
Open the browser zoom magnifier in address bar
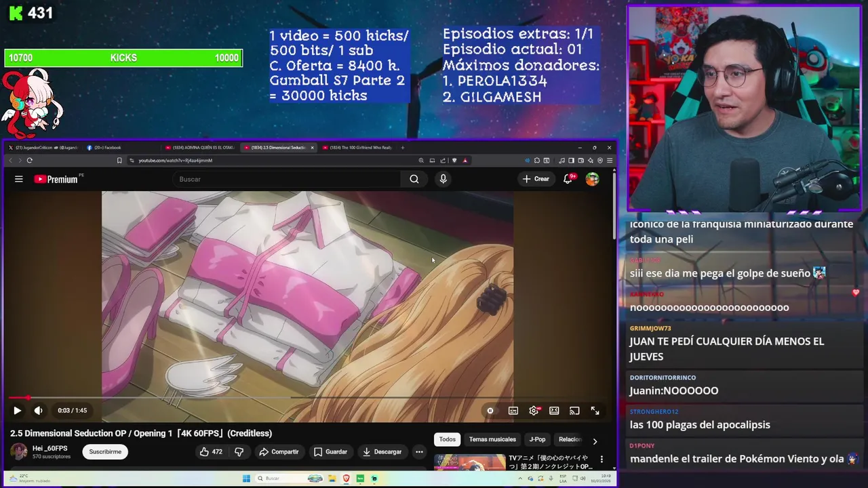pyautogui.click(x=421, y=161)
